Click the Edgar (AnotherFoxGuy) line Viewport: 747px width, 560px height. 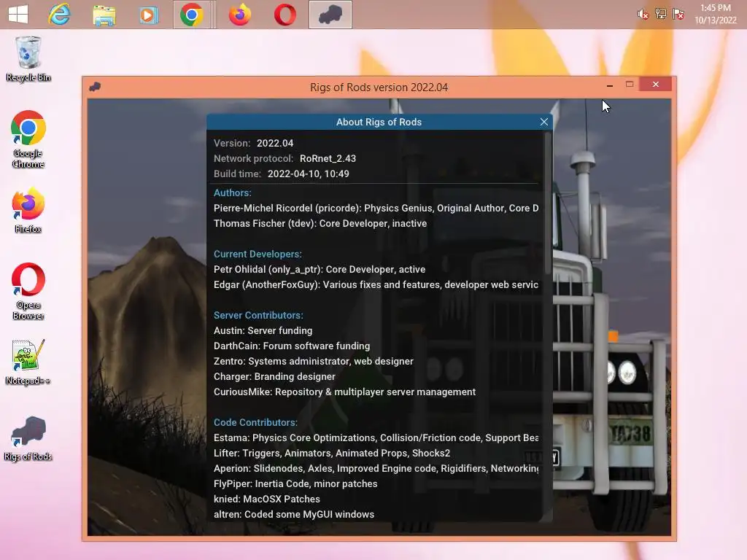pos(376,285)
